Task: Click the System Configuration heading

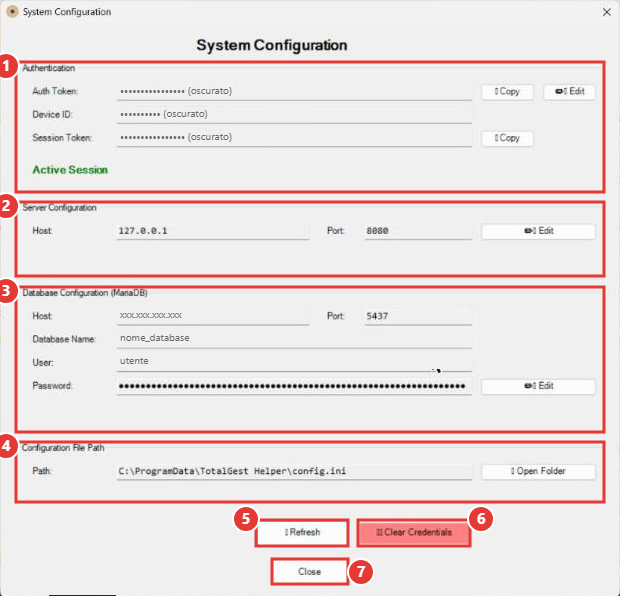Action: [272, 45]
